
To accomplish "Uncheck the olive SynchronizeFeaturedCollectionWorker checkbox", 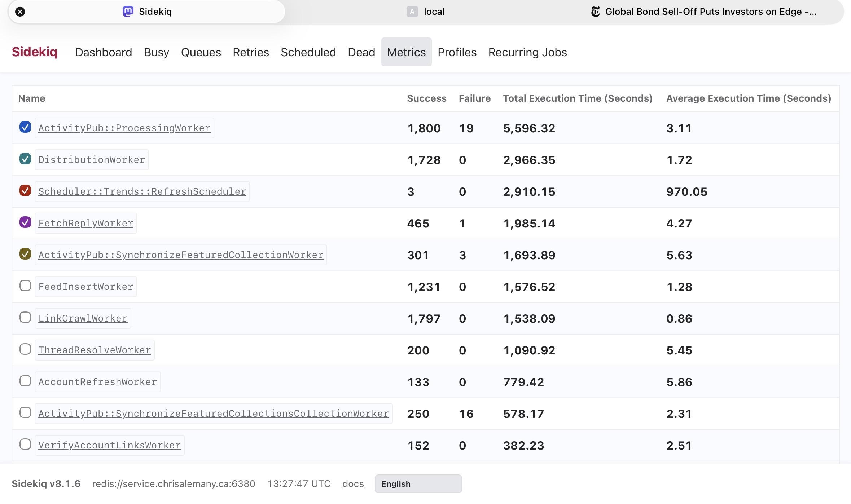I will click(25, 254).
